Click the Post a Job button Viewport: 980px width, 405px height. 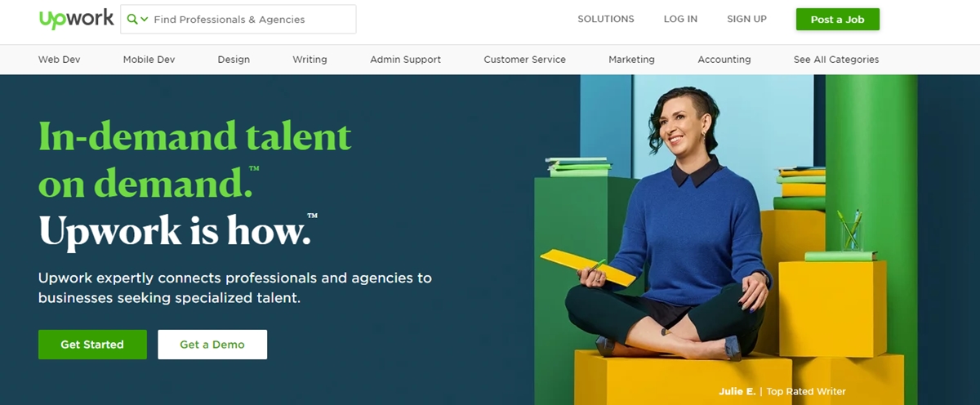tap(837, 20)
